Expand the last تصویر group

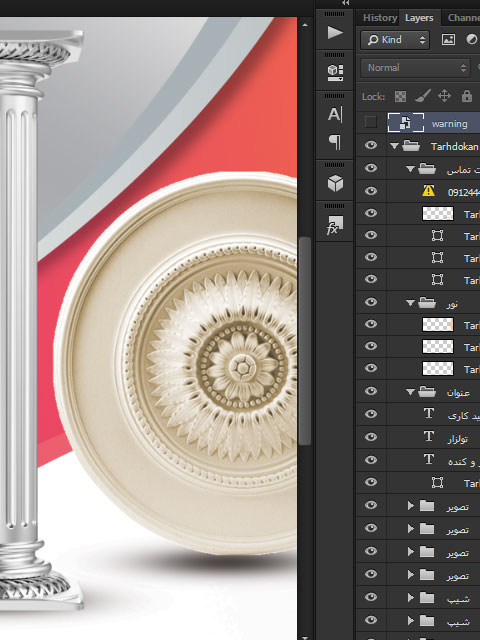[x=410, y=575]
